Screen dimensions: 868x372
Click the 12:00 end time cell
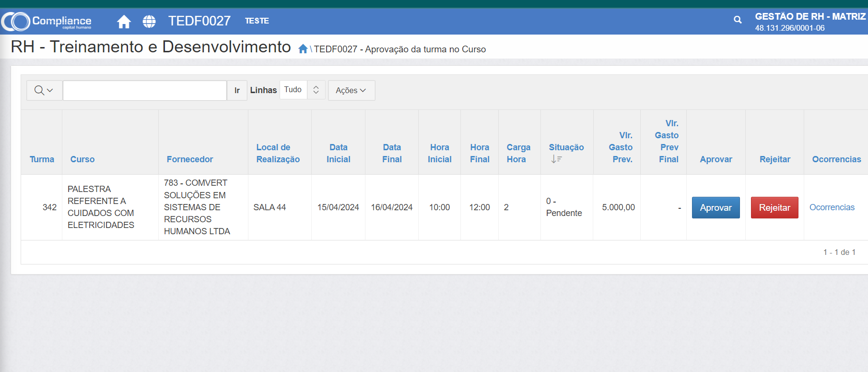(480, 207)
